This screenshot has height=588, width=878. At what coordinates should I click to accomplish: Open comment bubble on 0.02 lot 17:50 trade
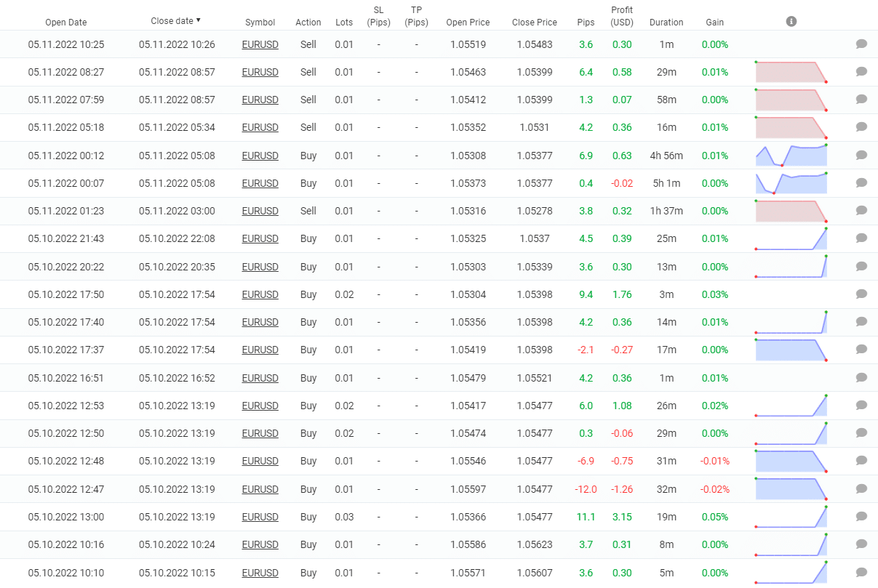861,294
